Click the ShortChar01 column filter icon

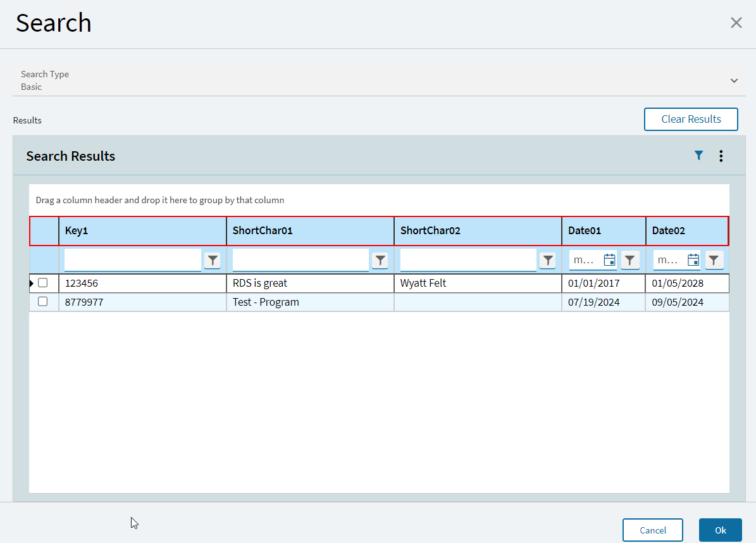point(380,260)
